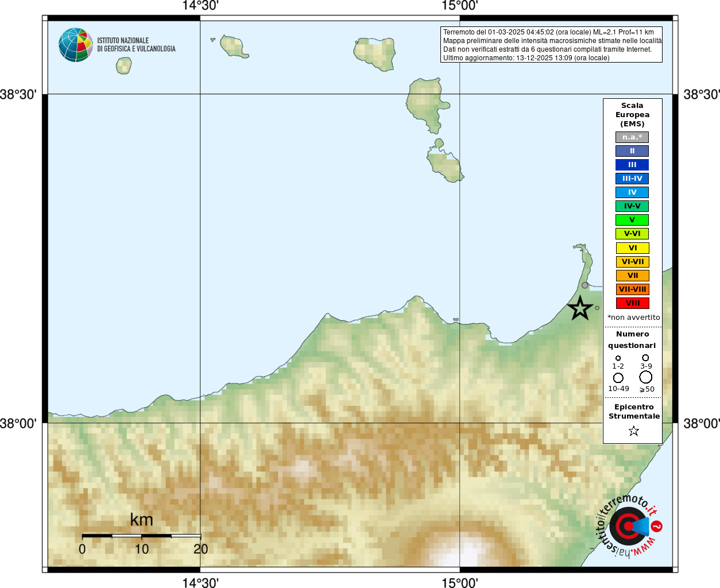The image size is (720, 588).
Task: Click the INGV globe logo
Action: click(x=76, y=45)
